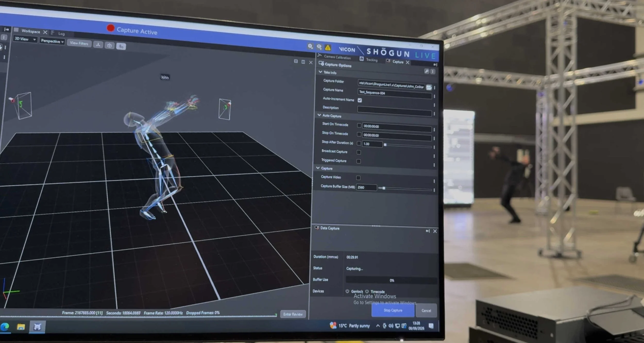Click the collapse panel arrow left of Workspace tab
The image size is (644, 343).
(6, 30)
